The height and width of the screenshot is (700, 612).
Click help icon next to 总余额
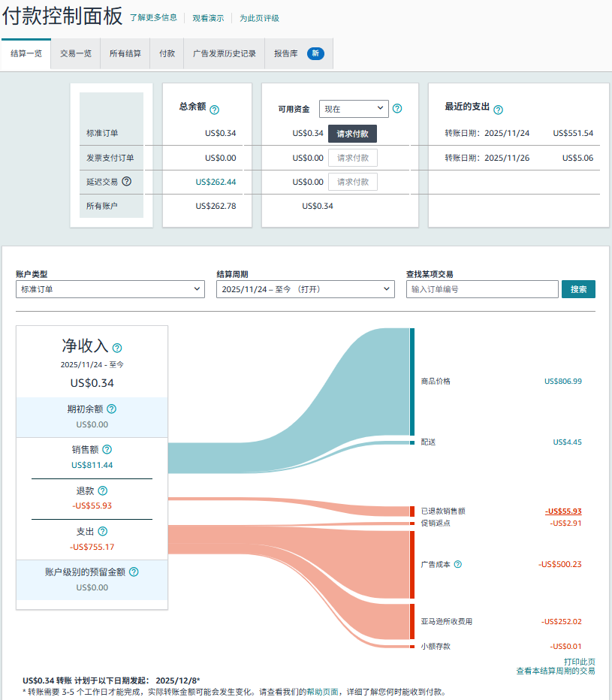pyautogui.click(x=214, y=110)
